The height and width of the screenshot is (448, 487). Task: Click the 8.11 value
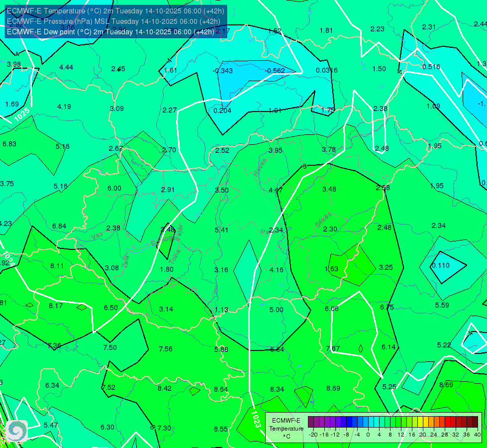point(57,266)
